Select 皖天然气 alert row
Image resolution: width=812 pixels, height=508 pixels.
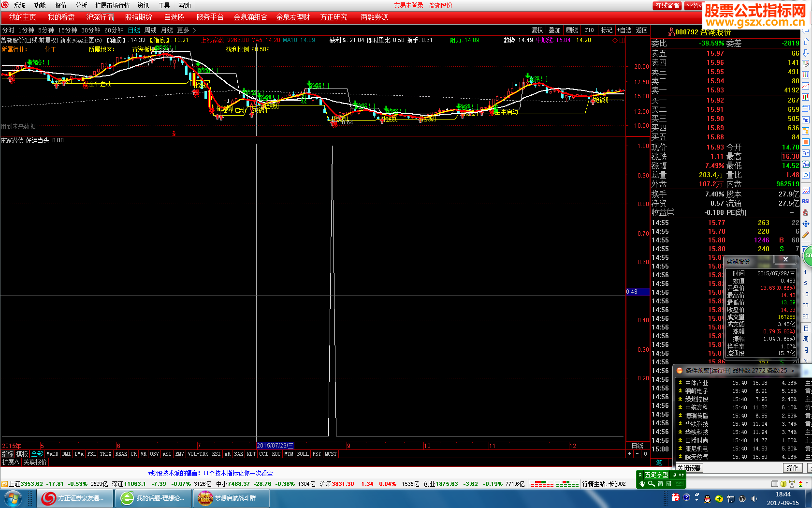(x=742, y=457)
